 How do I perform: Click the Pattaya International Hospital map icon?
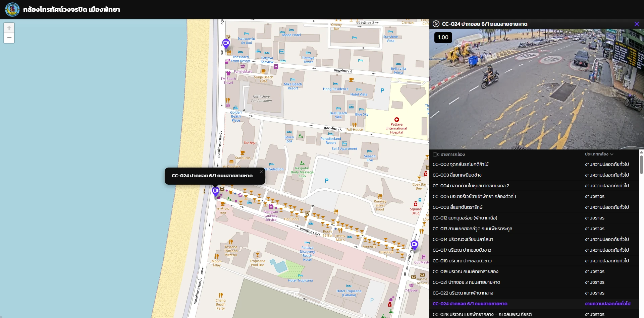397,120
